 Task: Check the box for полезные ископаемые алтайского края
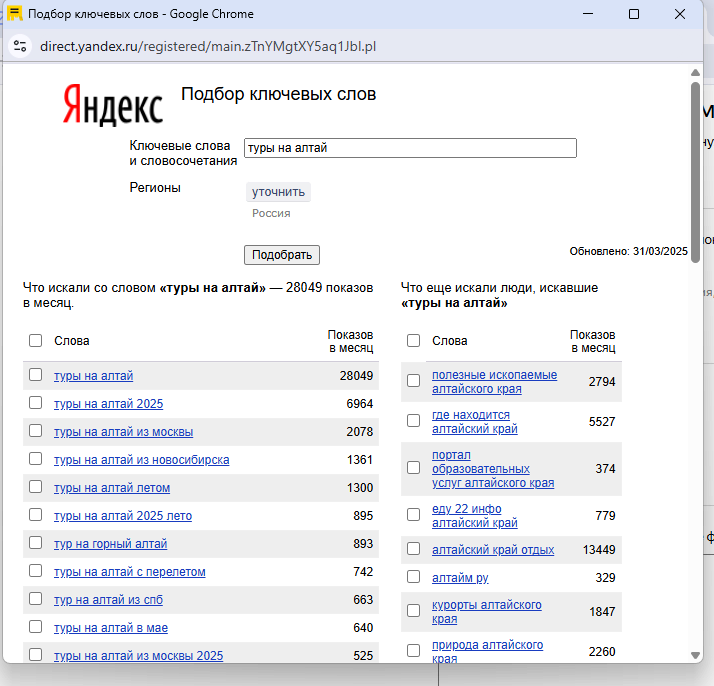point(413,381)
